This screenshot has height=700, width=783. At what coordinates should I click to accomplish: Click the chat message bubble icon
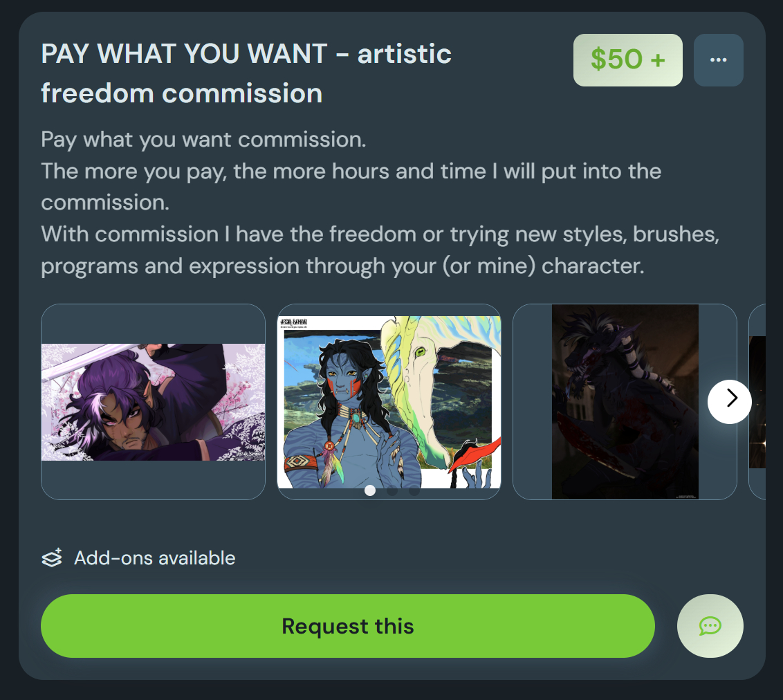pyautogui.click(x=710, y=625)
